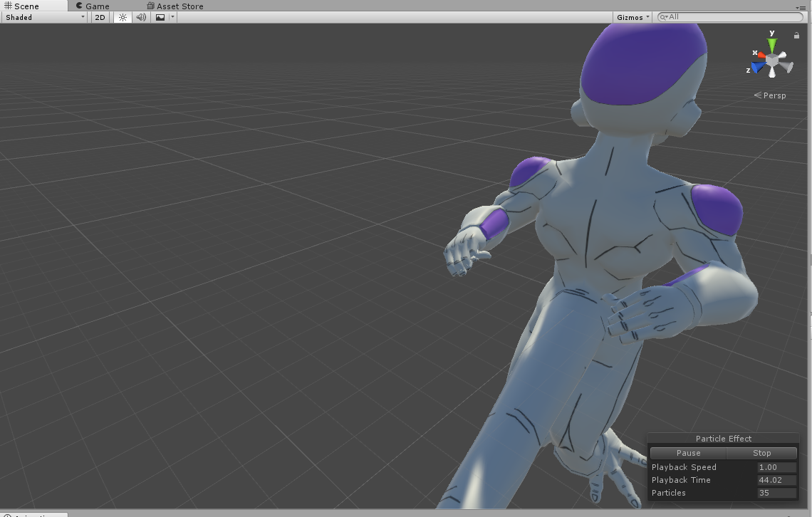The height and width of the screenshot is (517, 812).
Task: Click the green Y axis gizmo cone
Action: point(772,44)
